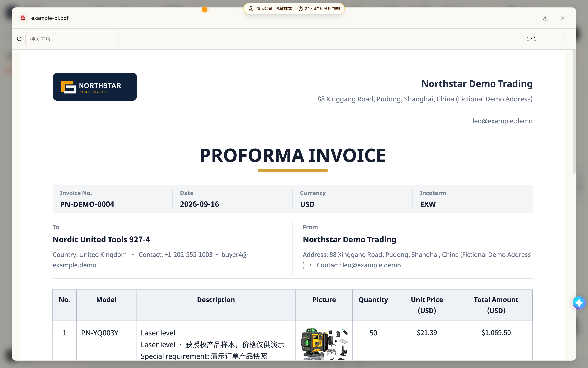The width and height of the screenshot is (588, 368).
Task: Select the date 2026-09-16
Action: coord(199,204)
